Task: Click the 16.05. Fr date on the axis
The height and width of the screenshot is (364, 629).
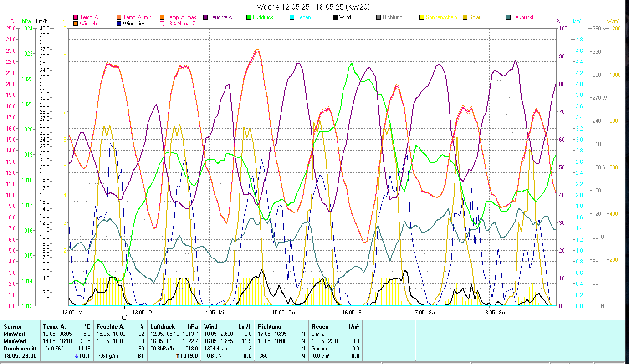Action: coord(353,313)
